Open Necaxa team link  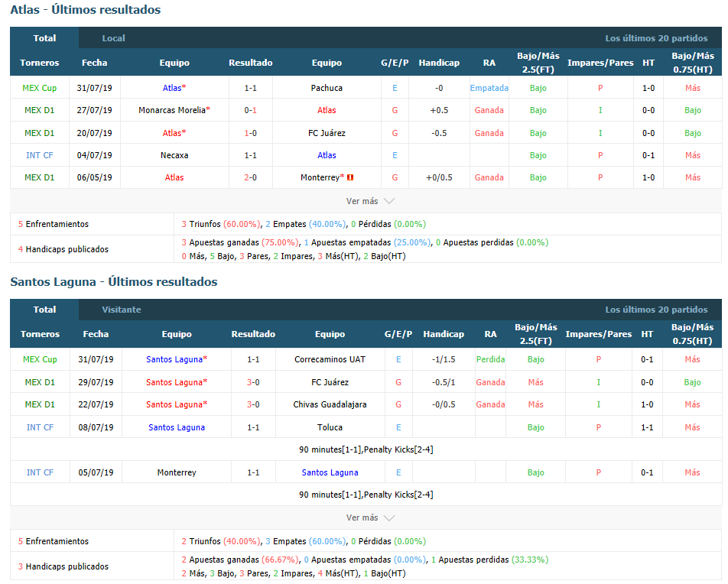tap(174, 155)
